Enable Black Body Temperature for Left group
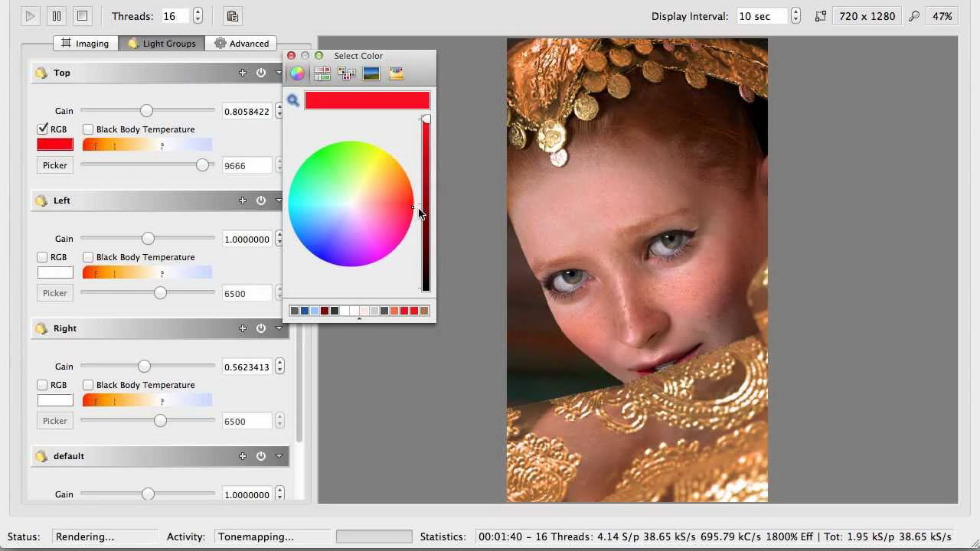Screen dimensions: 980x551 pos(88,257)
